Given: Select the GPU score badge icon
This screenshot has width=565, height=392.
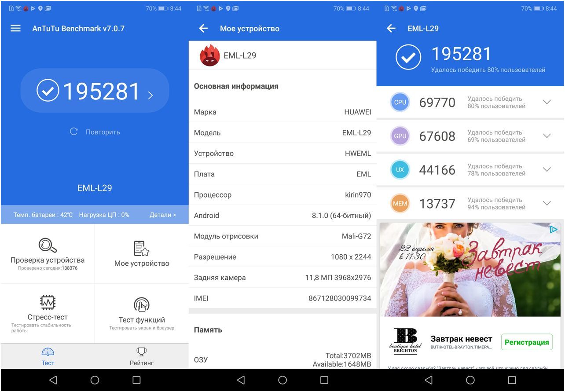Looking at the screenshot, I should coord(400,136).
